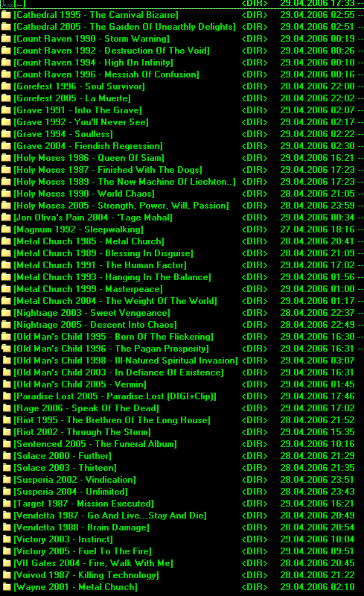Click the date of Wayne 2001 Metal Church
Image resolution: width=364 pixels, height=596 pixels.
pos(317,587)
